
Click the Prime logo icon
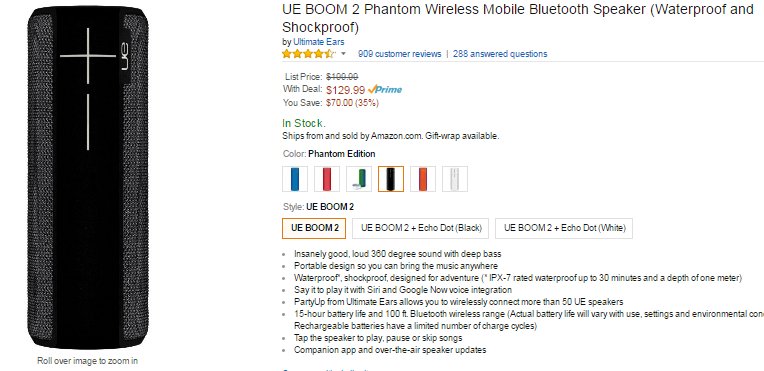[385, 90]
